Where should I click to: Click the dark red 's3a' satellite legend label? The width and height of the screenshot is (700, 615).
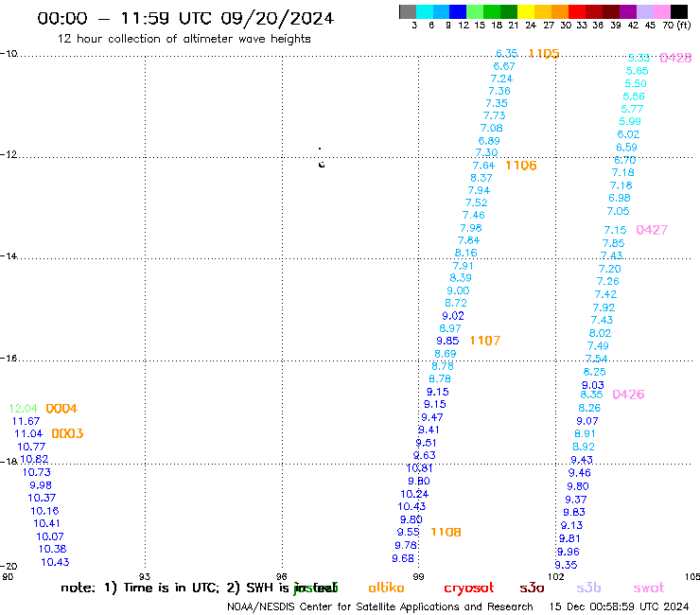click(x=532, y=589)
